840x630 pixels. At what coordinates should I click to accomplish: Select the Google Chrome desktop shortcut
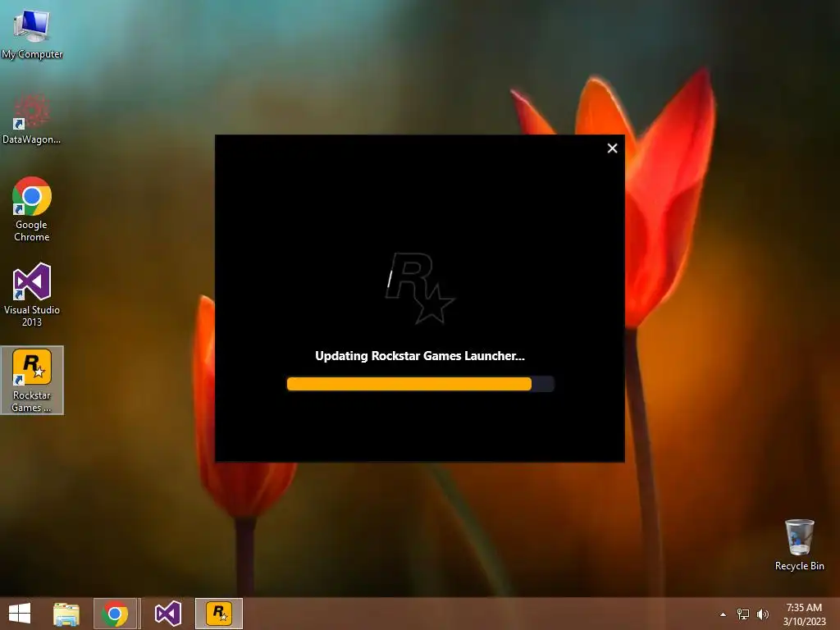coord(32,209)
